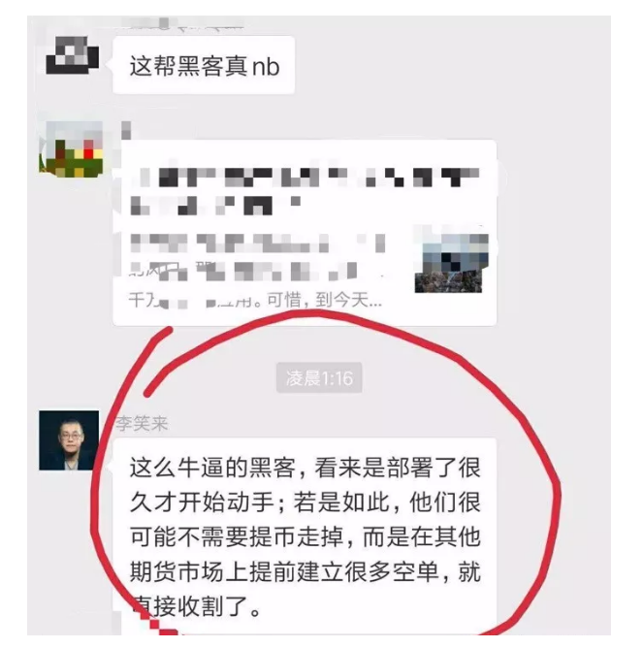Click line 期货市场上提前建立很多空单
Viewport: 644px width, 648px height.
306,572
